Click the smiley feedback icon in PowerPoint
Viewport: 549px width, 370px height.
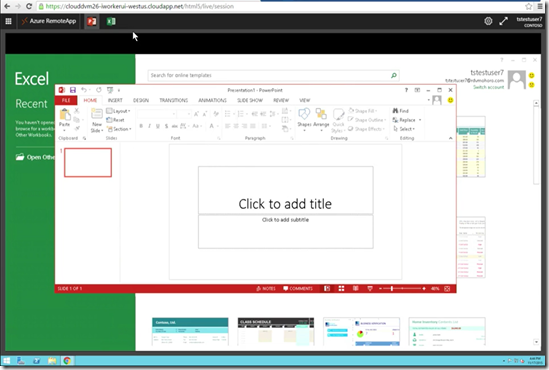(450, 100)
